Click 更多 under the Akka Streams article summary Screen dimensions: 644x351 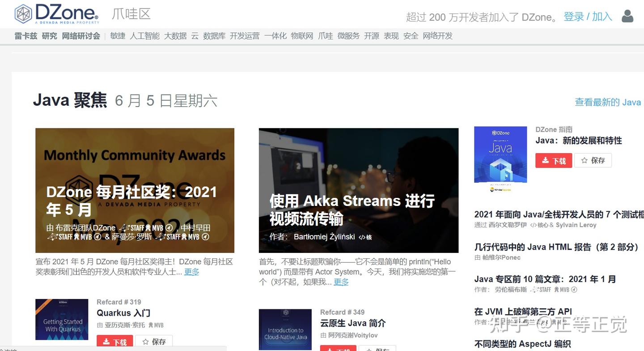[341, 282]
